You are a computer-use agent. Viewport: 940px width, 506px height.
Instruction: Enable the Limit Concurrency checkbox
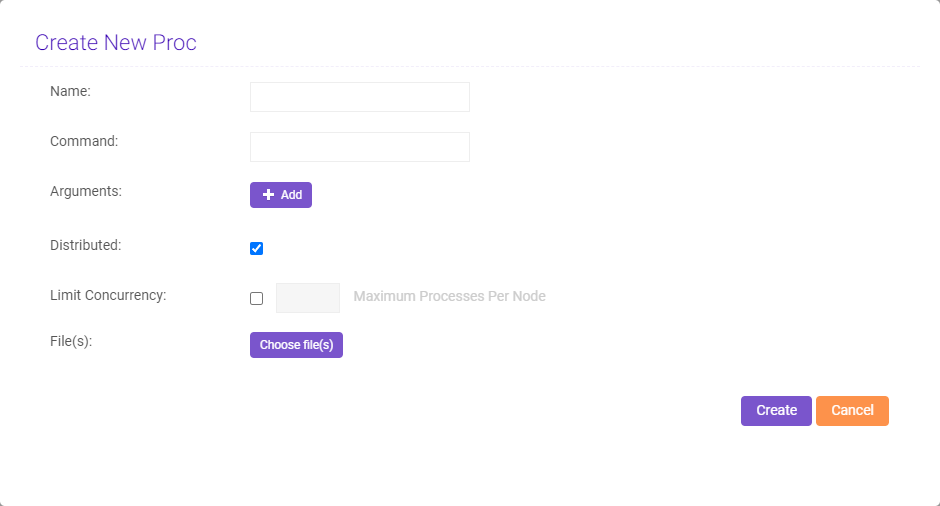coord(257,298)
